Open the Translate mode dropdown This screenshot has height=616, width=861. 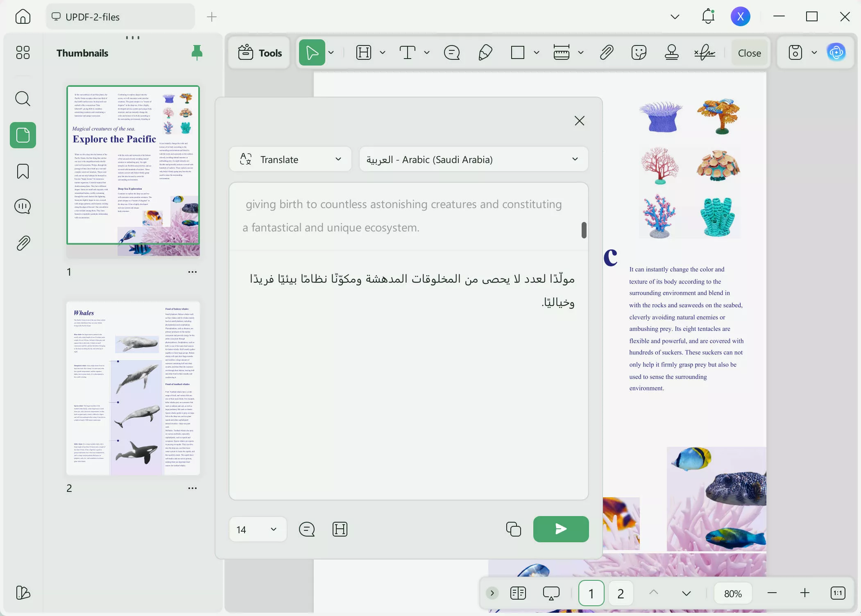pyautogui.click(x=290, y=159)
